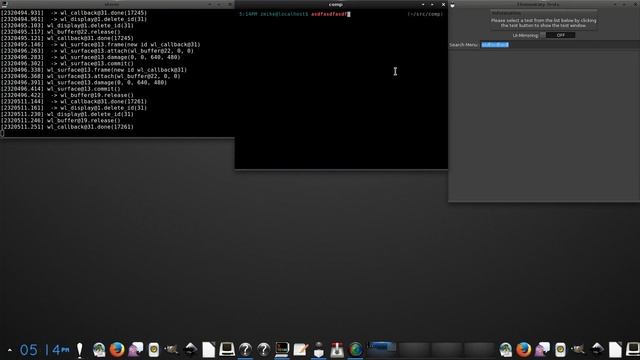This screenshot has width=640, height=360.
Task: Toggle the UI-Mirroring OFF switch
Action: point(558,36)
